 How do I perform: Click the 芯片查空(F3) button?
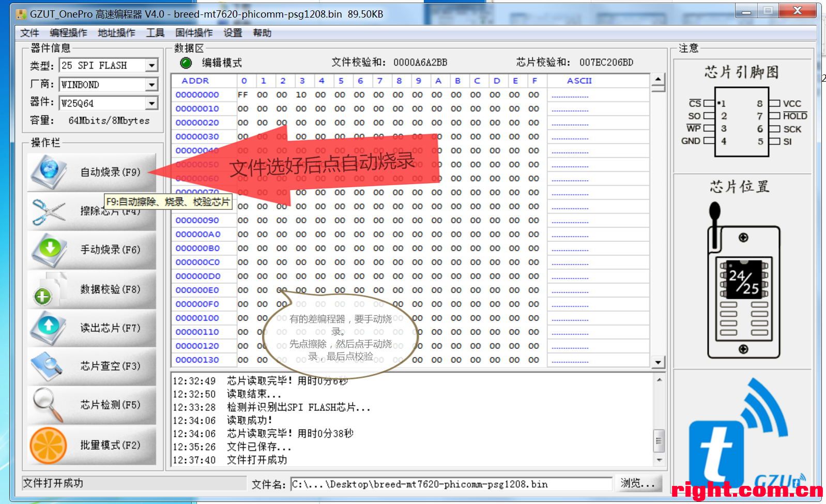click(x=92, y=366)
